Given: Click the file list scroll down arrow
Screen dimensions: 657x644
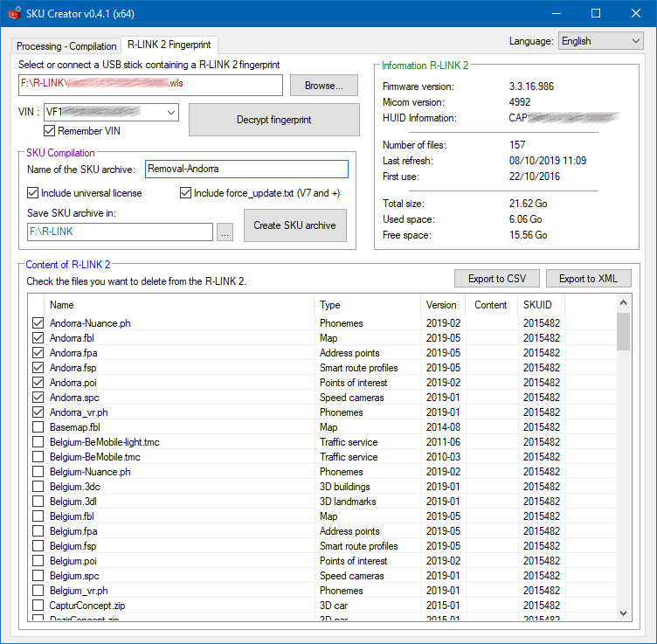Looking at the screenshot, I should tap(623, 613).
